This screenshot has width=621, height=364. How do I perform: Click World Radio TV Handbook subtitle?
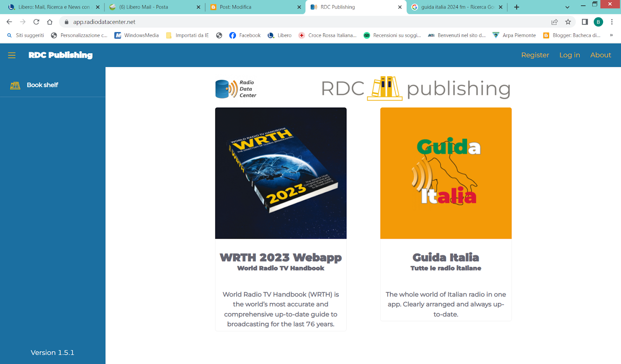(x=281, y=268)
